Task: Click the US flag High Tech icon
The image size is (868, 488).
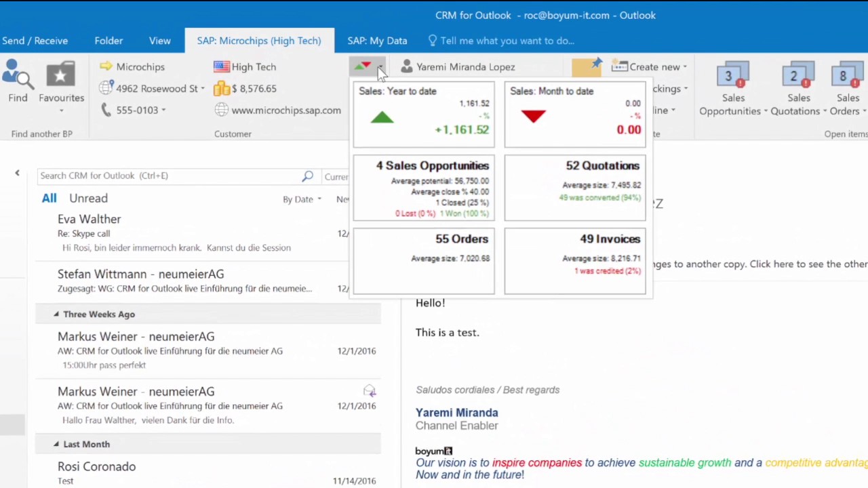Action: point(221,66)
